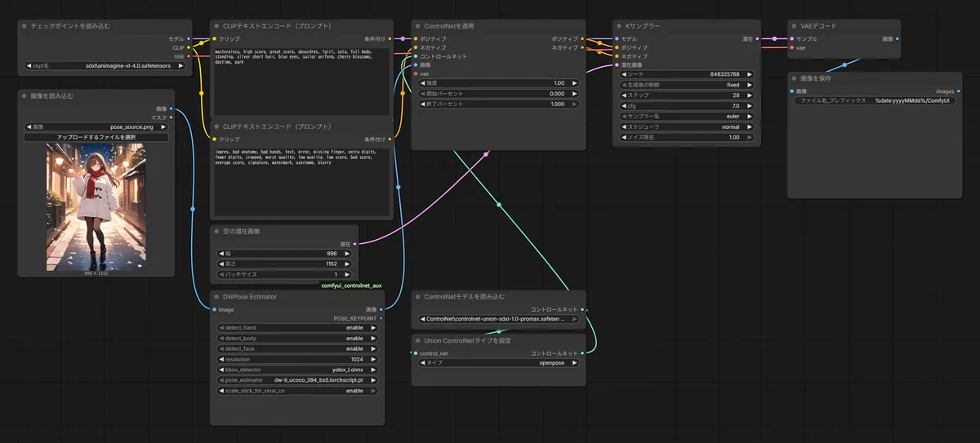This screenshot has width=980, height=443.
Task: Collapse the VAEデコード node via its title dot
Action: [x=795, y=26]
